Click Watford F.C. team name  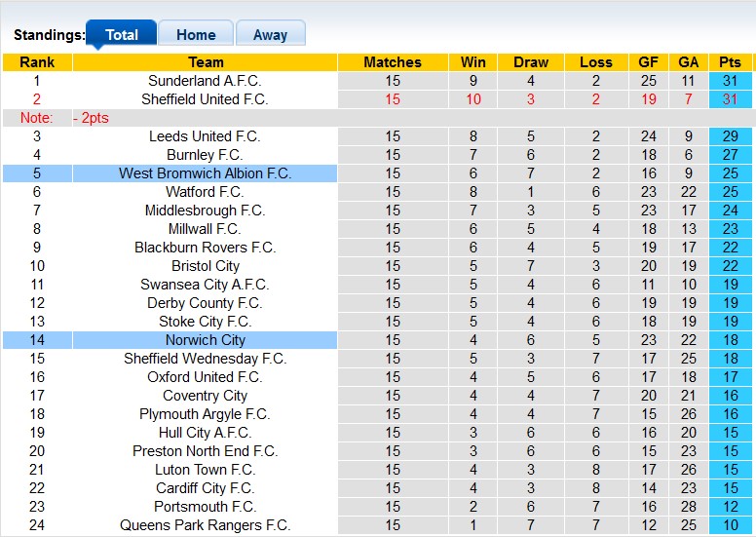tap(205, 192)
